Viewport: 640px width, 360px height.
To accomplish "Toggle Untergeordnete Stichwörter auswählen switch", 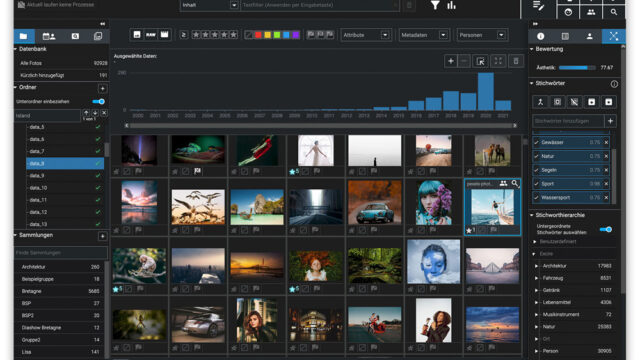I will [x=606, y=229].
